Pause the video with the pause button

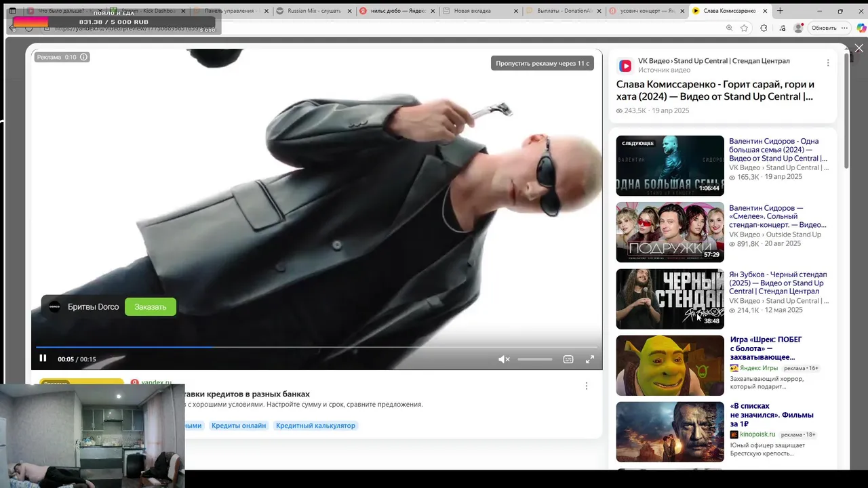(43, 359)
